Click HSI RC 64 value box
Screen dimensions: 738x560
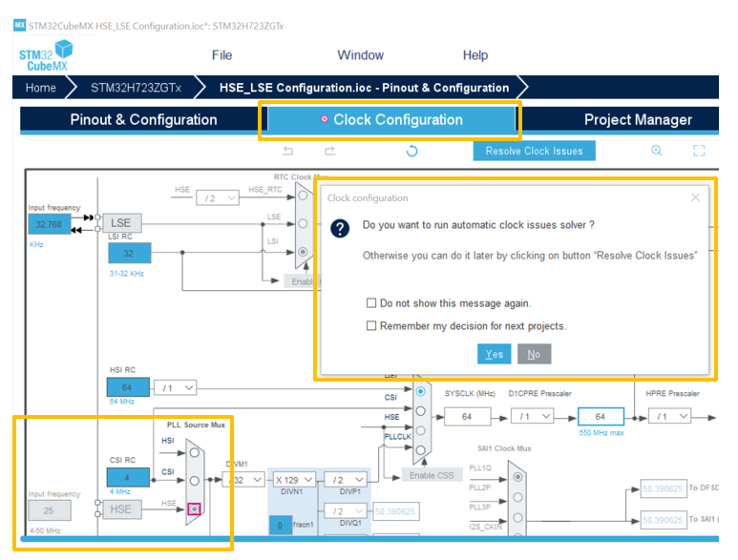coord(128,387)
